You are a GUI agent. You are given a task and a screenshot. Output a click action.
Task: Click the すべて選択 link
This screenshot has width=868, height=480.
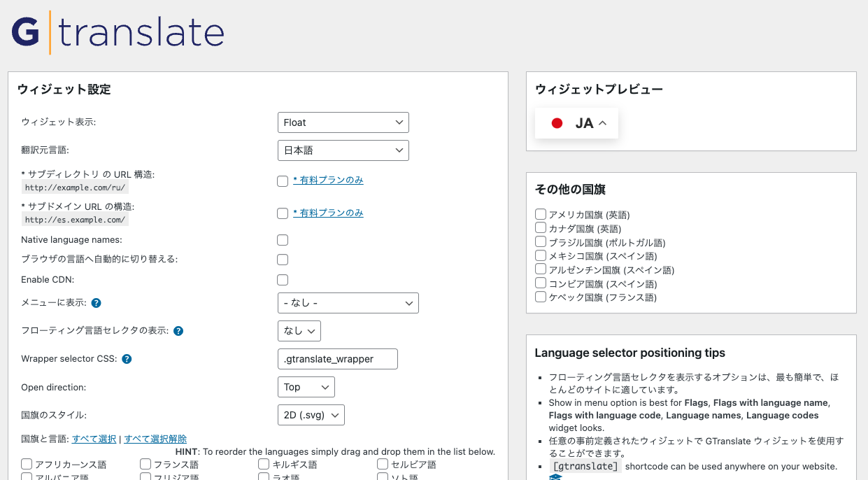click(x=94, y=439)
